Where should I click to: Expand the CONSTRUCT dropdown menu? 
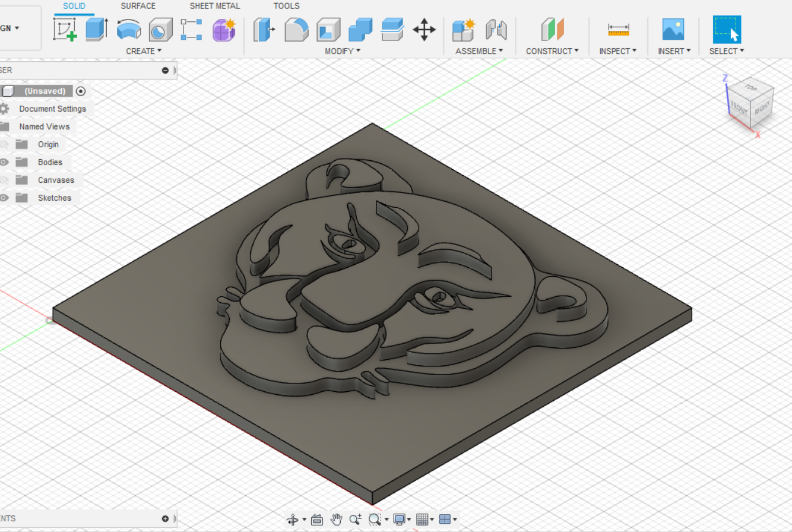tap(552, 51)
